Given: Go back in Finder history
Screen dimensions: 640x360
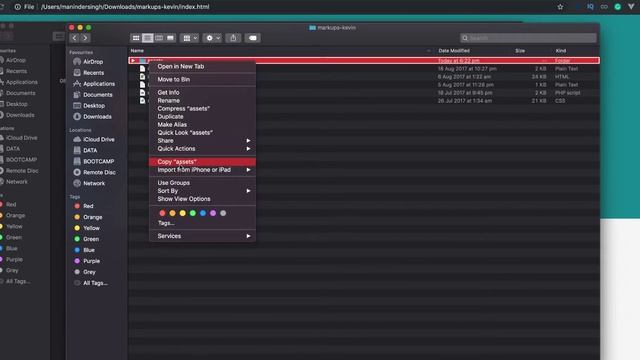Looking at the screenshot, I should 74,38.
